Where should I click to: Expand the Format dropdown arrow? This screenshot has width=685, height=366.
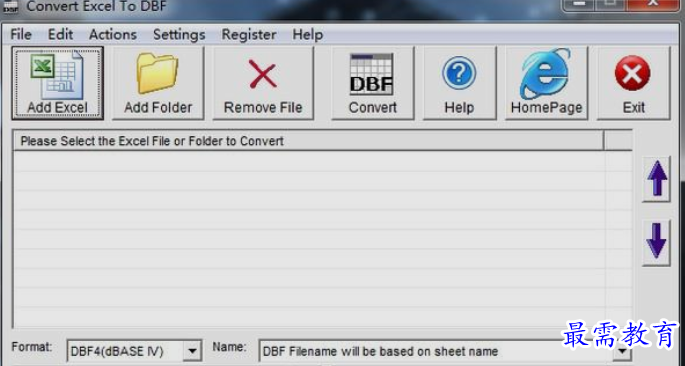pyautogui.click(x=192, y=351)
